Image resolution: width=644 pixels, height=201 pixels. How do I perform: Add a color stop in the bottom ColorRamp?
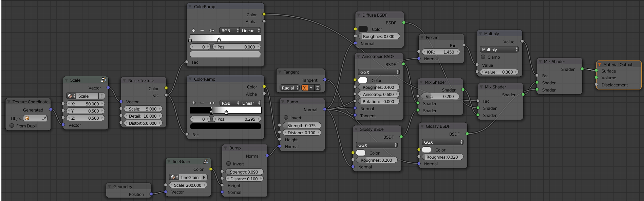coord(194,103)
